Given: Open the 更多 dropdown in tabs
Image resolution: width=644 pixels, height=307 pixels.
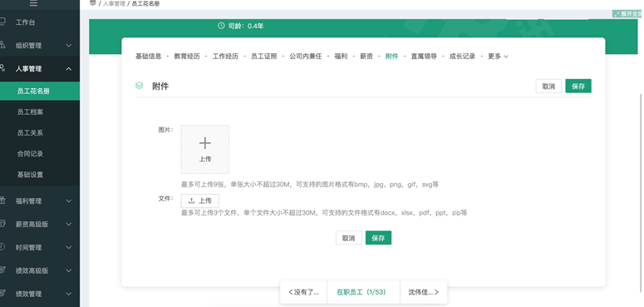Looking at the screenshot, I should (x=498, y=57).
